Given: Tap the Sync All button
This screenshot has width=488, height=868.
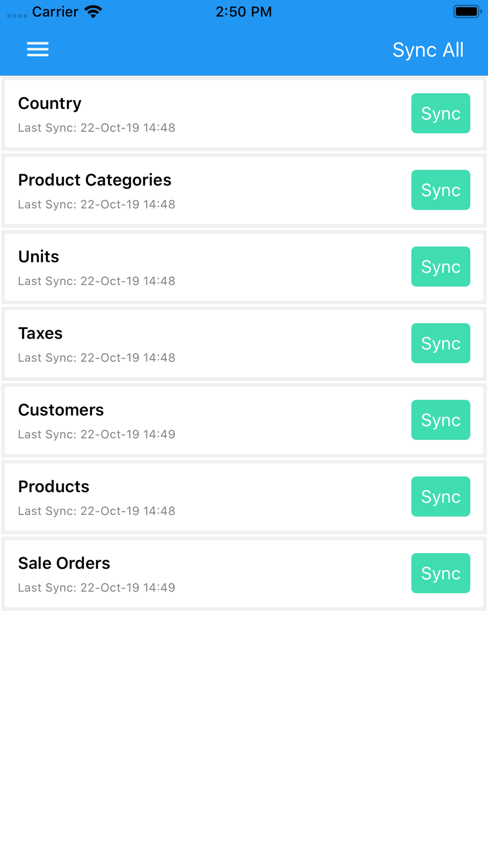Looking at the screenshot, I should [427, 50].
